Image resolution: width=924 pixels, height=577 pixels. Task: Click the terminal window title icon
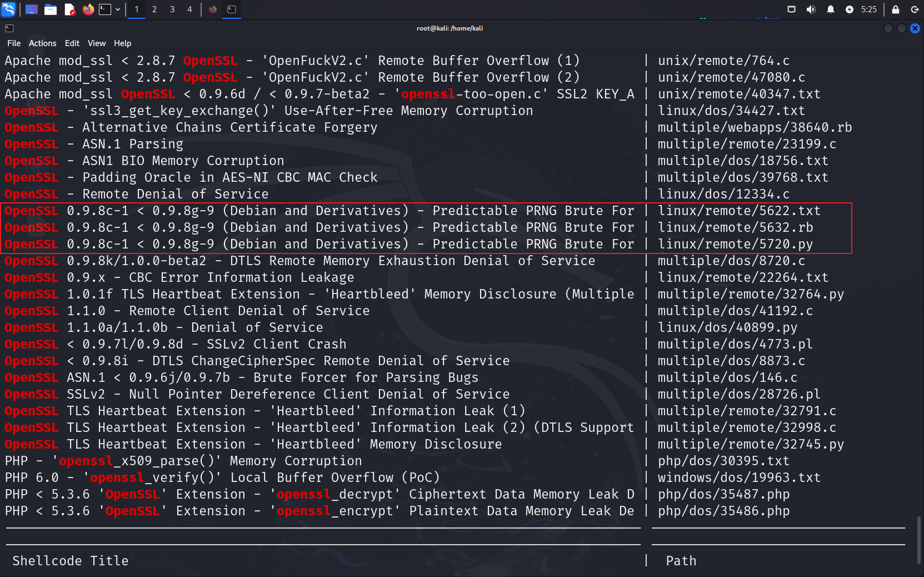[x=9, y=28]
